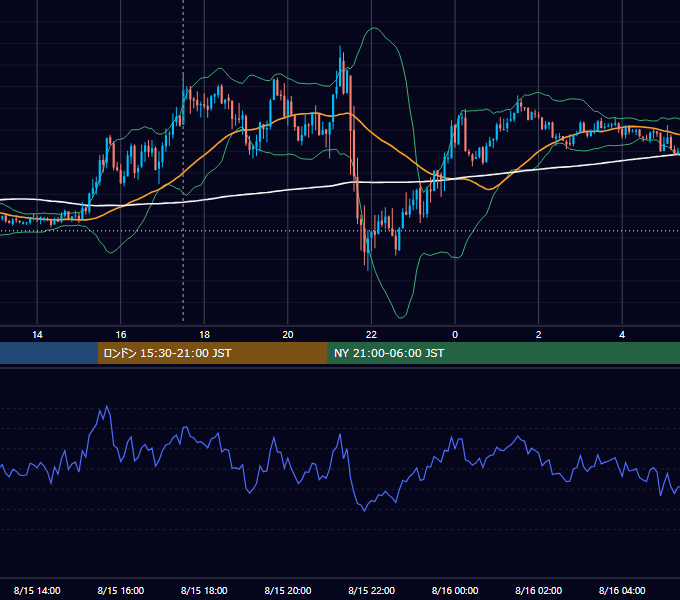680x600 pixels.
Task: Click the lower Bollinger band trough after 22:00
Action: pos(400,317)
